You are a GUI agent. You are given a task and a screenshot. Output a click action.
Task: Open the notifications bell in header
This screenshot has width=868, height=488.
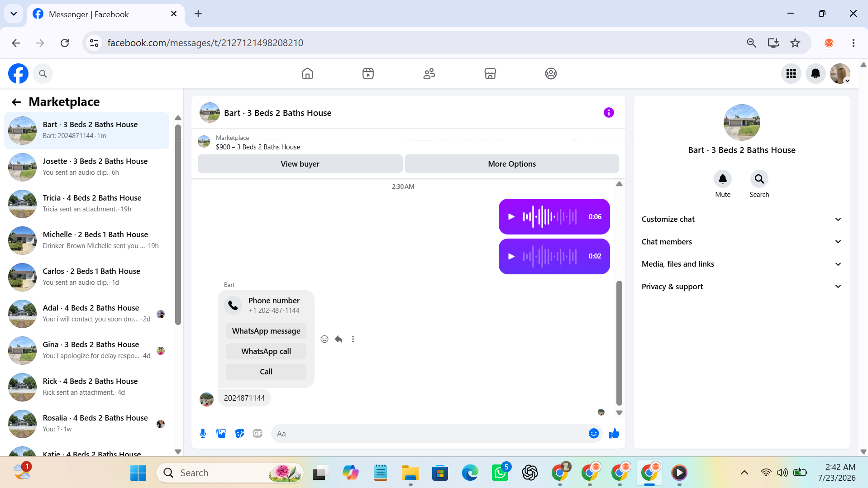pyautogui.click(x=816, y=73)
